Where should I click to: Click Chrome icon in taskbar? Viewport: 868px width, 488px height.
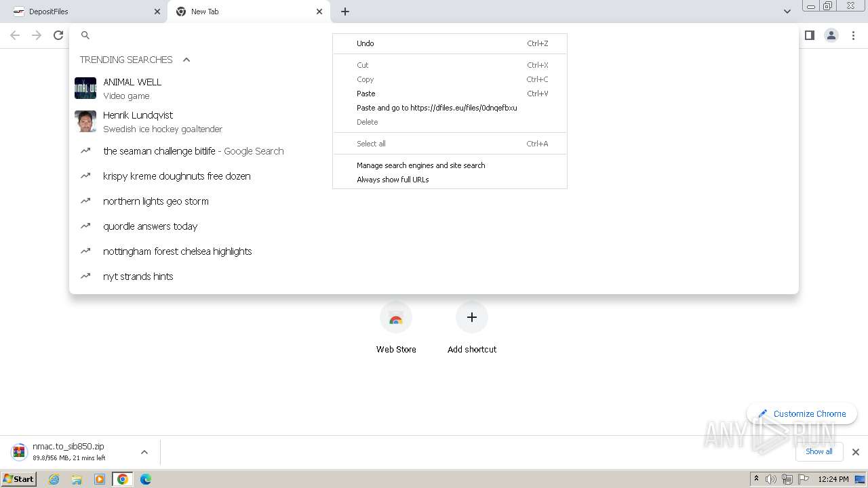[x=123, y=479]
